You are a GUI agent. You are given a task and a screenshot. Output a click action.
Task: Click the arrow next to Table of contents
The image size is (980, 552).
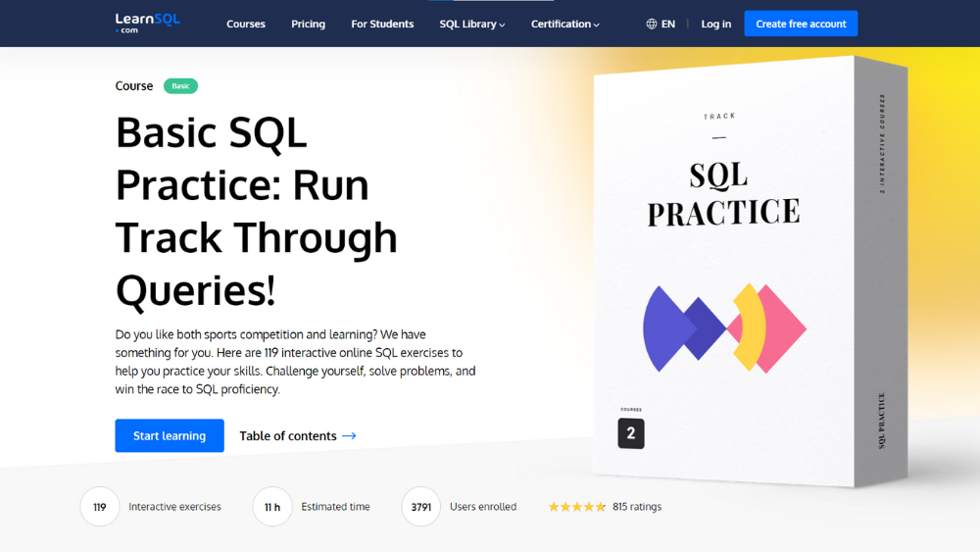[350, 435]
